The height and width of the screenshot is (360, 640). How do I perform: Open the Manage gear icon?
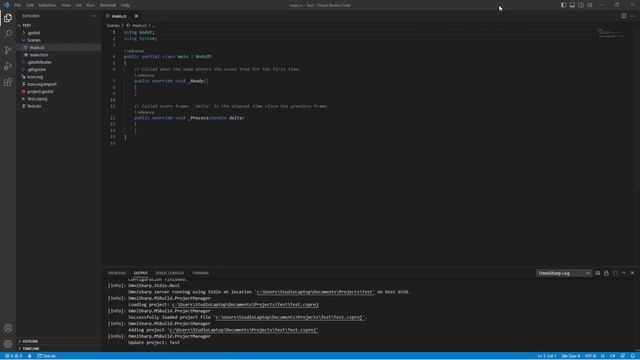(x=8, y=344)
